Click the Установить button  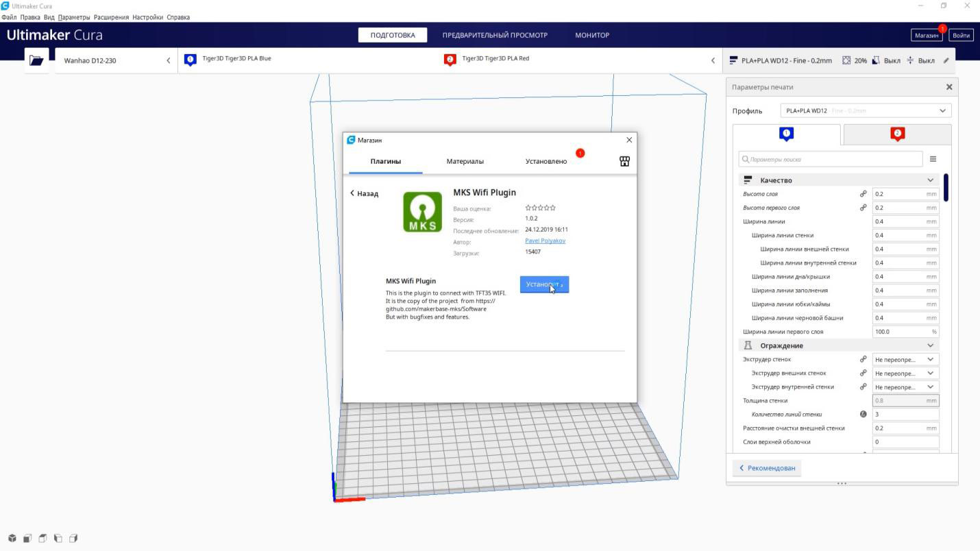544,284
